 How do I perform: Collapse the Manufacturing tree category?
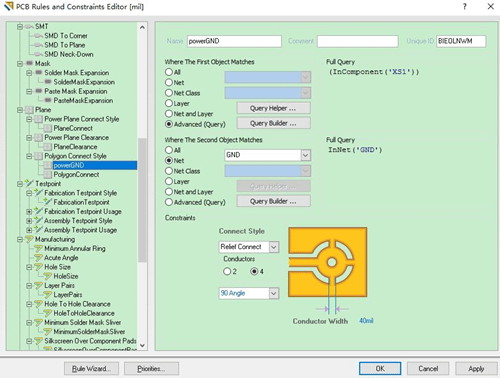click(20, 239)
